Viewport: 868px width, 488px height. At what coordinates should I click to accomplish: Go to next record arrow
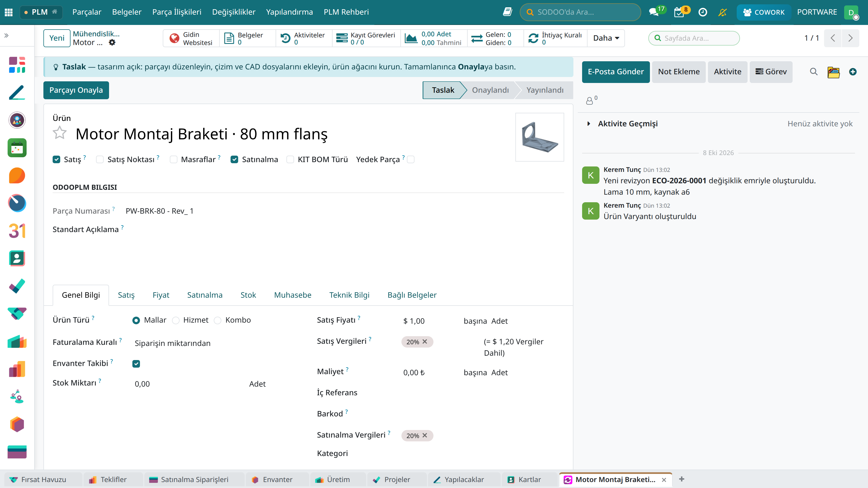tap(850, 38)
